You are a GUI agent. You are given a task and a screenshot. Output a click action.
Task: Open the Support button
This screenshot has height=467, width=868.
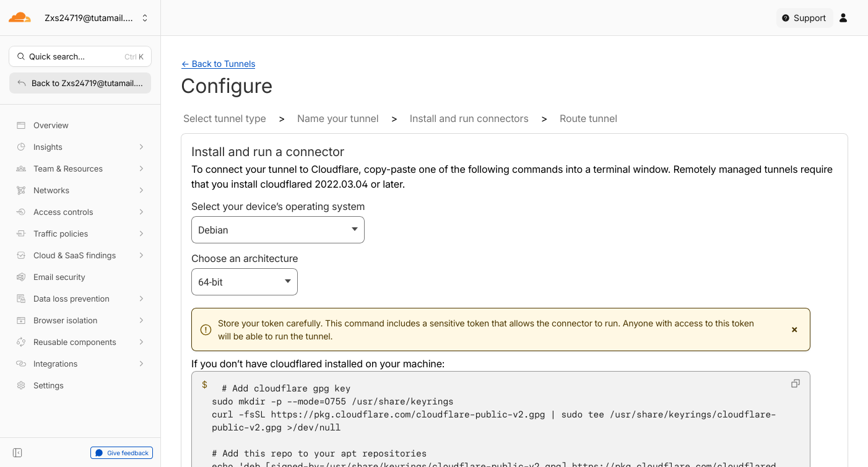tap(805, 18)
